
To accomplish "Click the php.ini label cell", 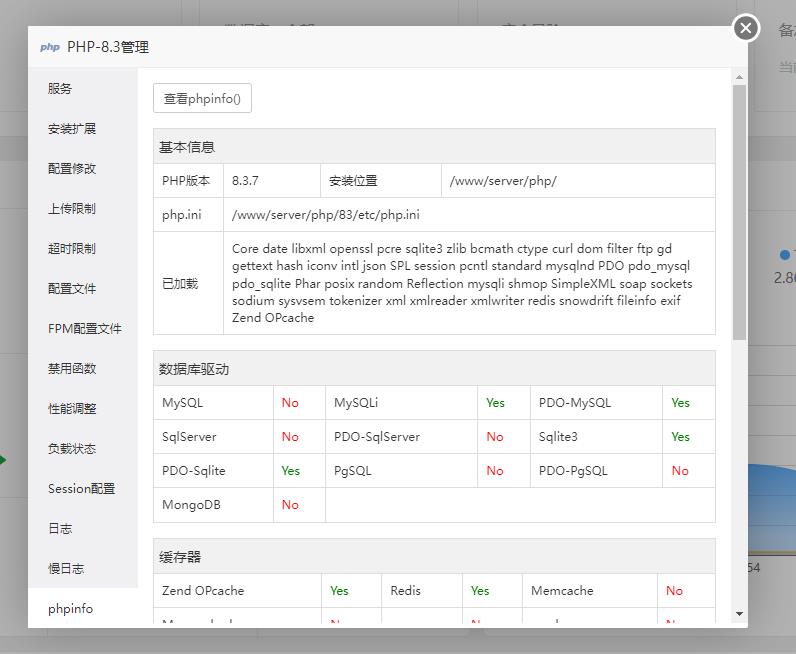I will click(188, 215).
